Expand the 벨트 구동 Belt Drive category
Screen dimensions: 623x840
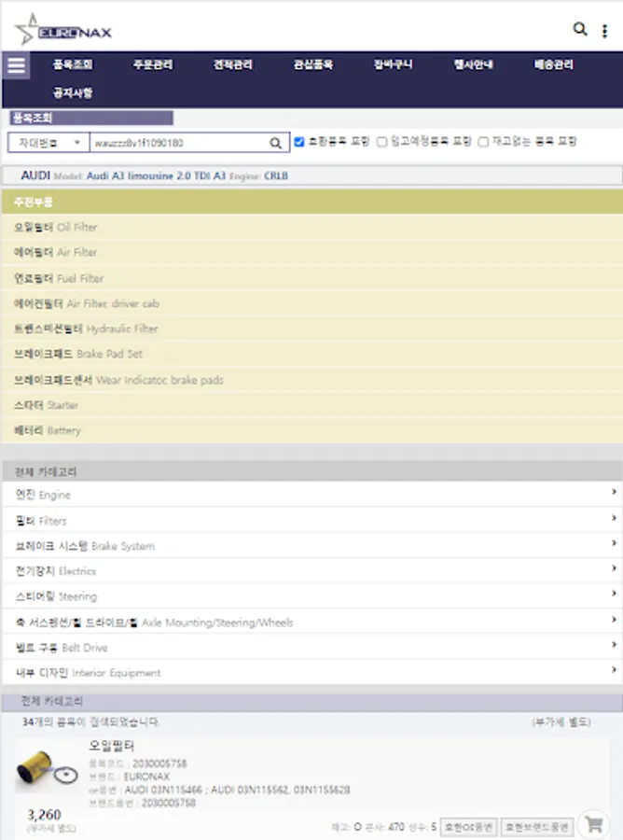(311, 647)
